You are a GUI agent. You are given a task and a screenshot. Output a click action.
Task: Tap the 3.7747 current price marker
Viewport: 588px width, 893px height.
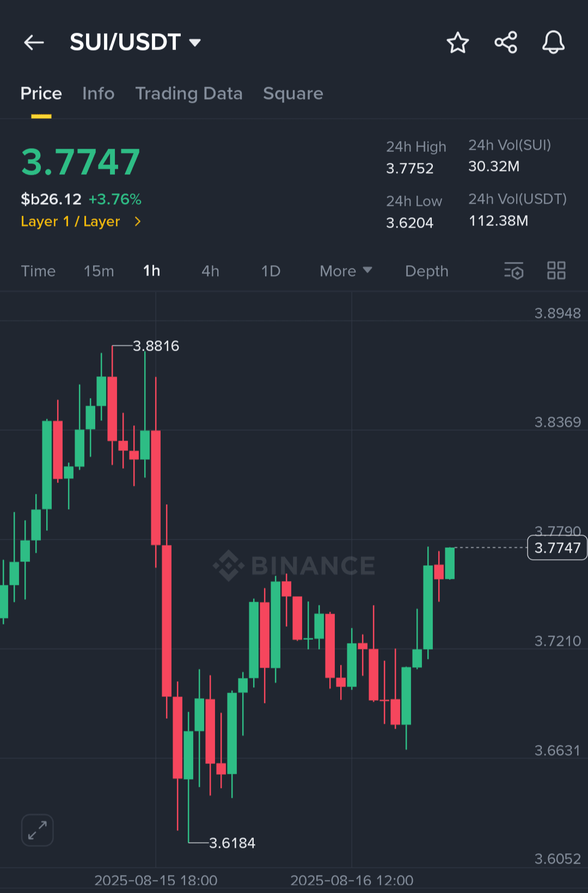[x=558, y=548]
